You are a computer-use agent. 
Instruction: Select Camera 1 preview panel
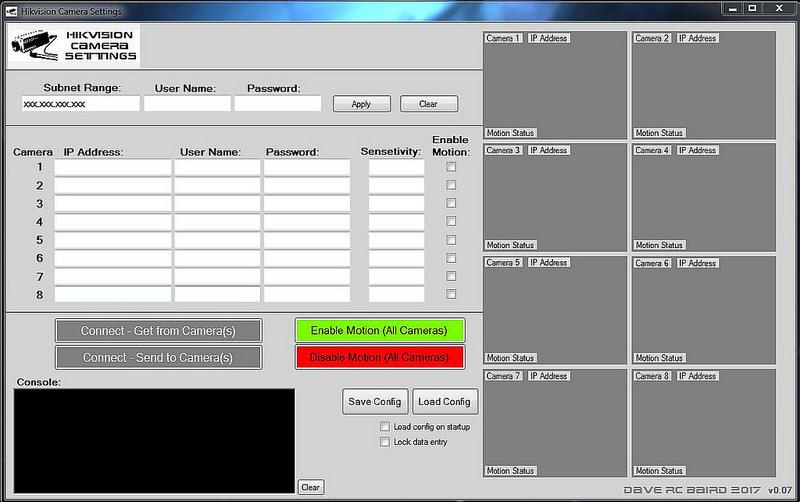point(555,85)
